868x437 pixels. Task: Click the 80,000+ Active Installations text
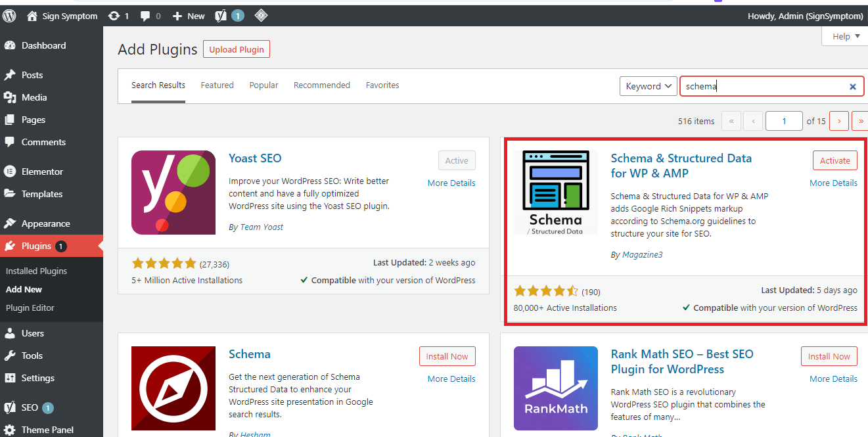[565, 308]
